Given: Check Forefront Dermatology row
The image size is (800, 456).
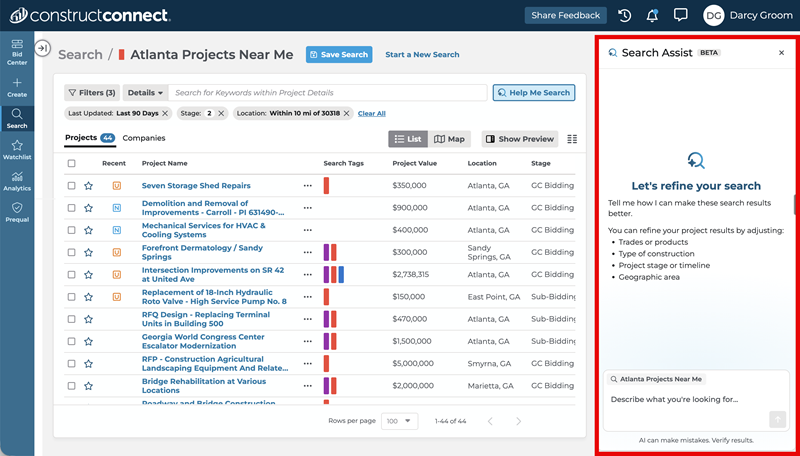Looking at the screenshot, I should tap(71, 252).
